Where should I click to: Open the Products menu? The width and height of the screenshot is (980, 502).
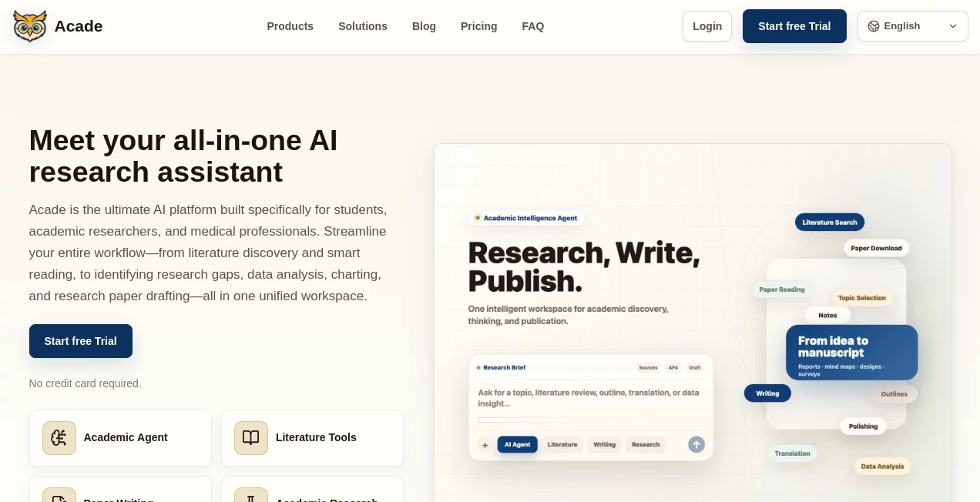290,26
